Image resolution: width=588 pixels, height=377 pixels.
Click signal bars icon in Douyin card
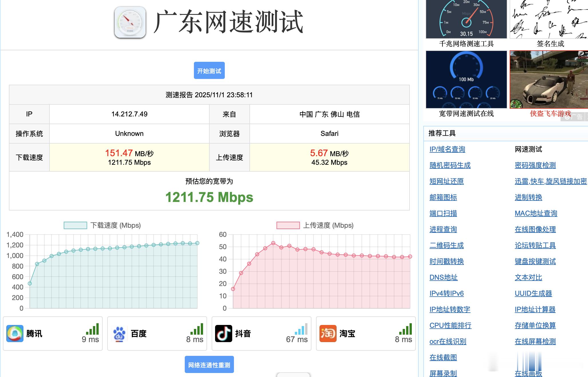pyautogui.click(x=301, y=329)
